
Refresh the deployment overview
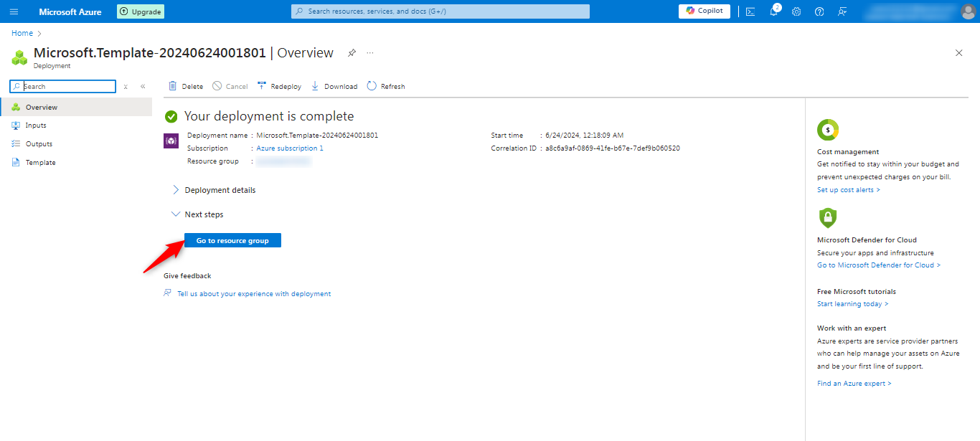pos(386,86)
